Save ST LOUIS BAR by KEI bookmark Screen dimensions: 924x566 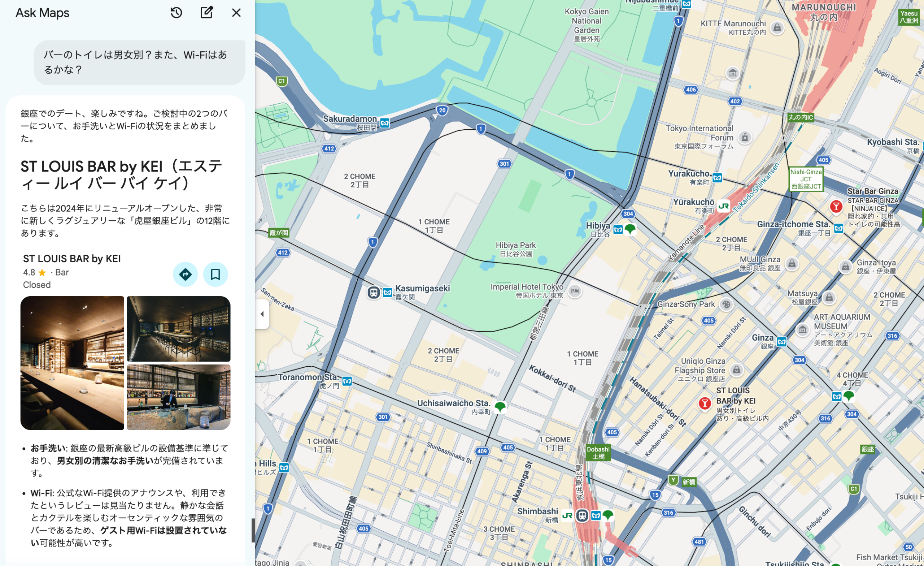tap(215, 275)
